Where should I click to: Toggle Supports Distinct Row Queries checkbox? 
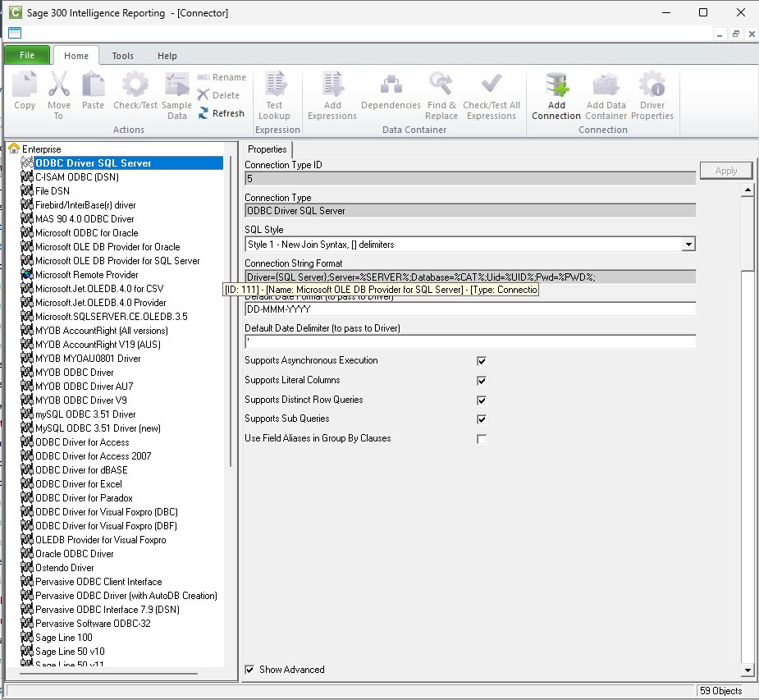coord(481,400)
